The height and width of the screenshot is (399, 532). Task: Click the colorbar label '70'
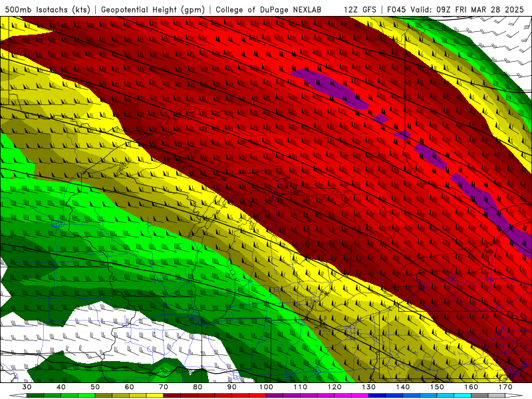tap(164, 387)
